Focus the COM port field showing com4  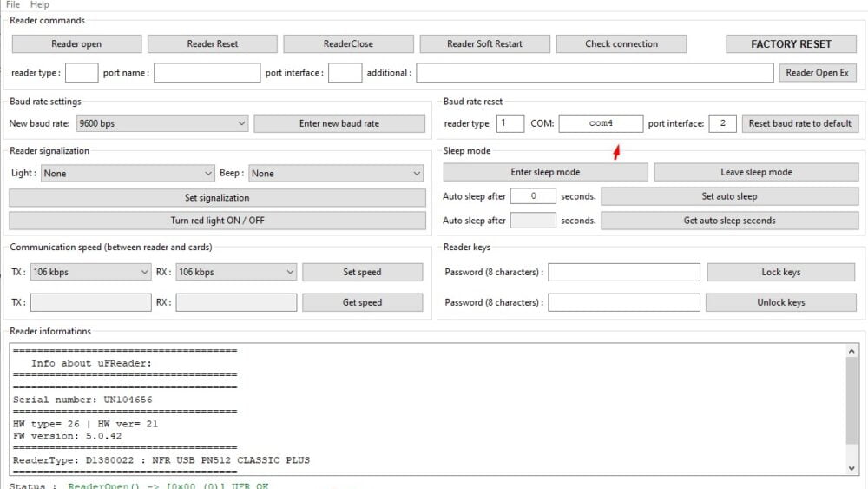601,123
